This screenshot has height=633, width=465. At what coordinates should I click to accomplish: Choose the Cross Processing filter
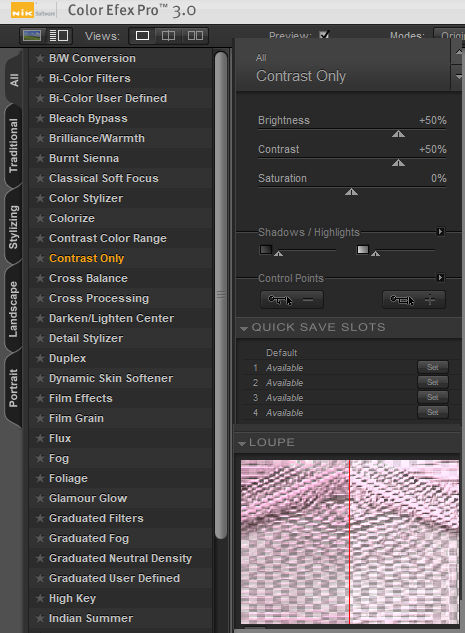(x=99, y=298)
